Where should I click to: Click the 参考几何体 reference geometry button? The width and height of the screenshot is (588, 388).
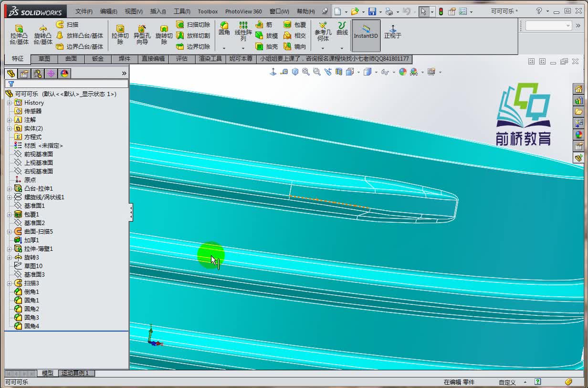[x=323, y=35]
